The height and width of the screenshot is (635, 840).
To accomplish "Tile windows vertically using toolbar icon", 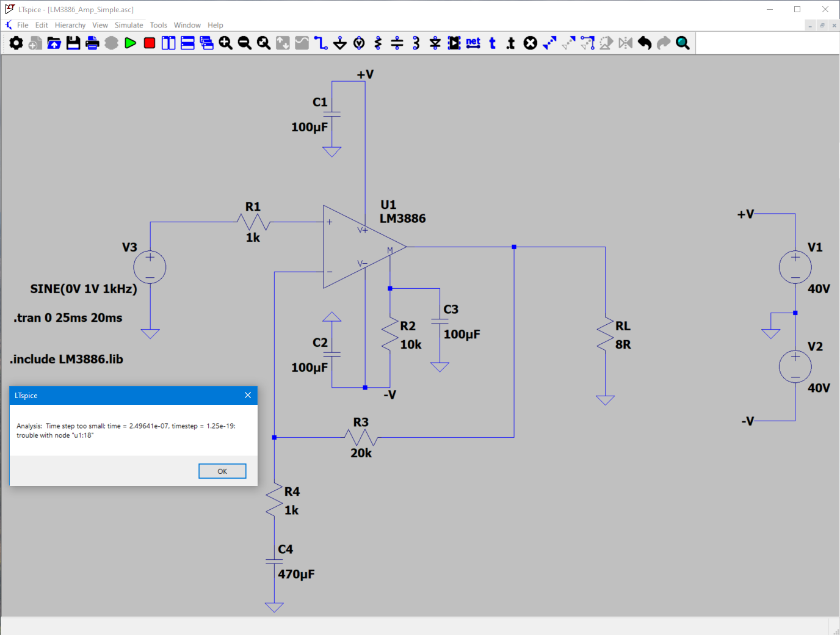I will point(168,43).
